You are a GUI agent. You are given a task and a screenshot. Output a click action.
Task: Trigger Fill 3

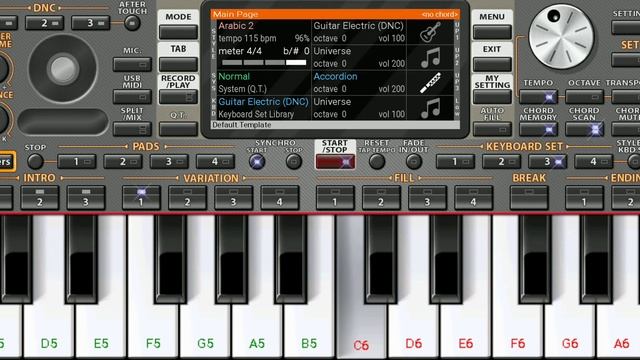427,198
